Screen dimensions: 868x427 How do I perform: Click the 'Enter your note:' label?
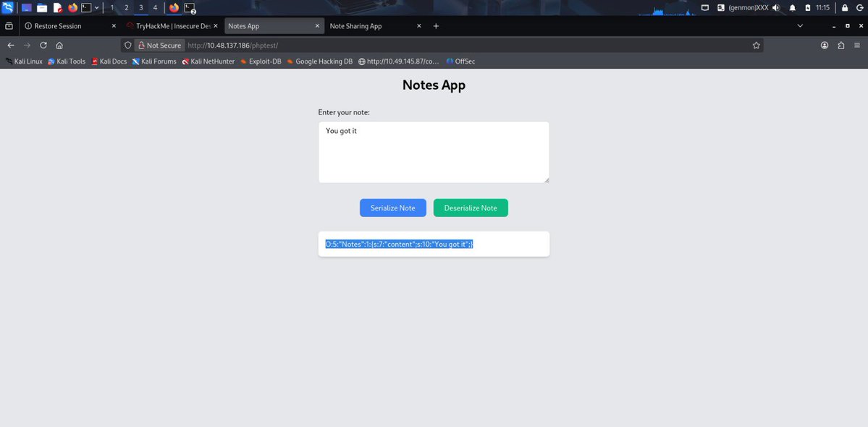point(344,112)
